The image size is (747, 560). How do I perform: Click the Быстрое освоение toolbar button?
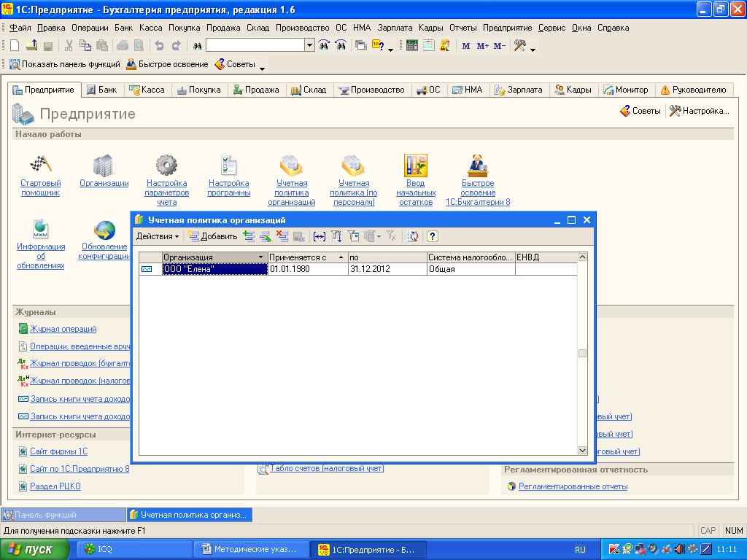(167, 64)
